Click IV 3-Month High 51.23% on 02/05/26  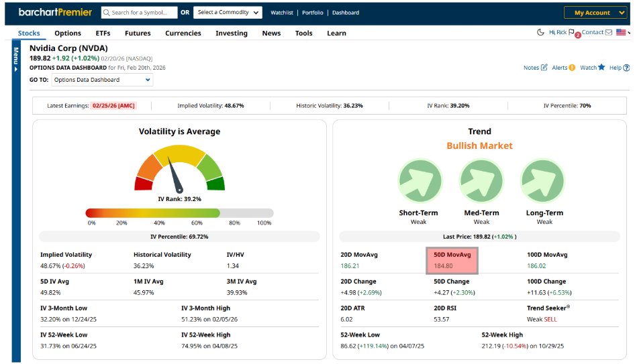coord(209,320)
